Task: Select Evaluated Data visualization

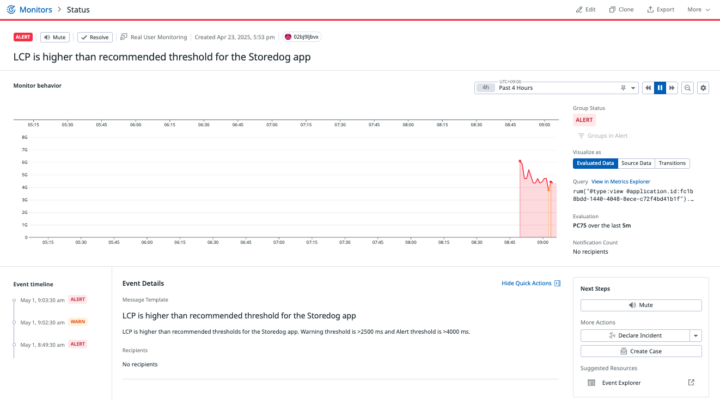Action: 595,163
